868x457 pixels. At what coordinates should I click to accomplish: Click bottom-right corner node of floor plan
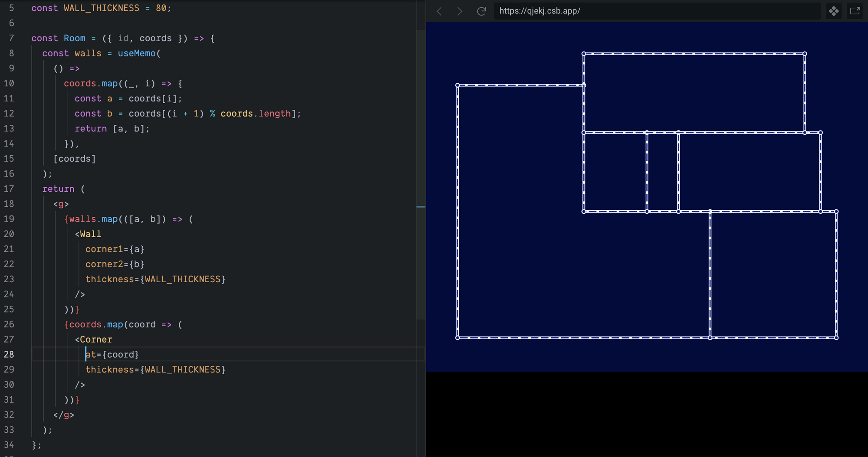[x=836, y=338]
